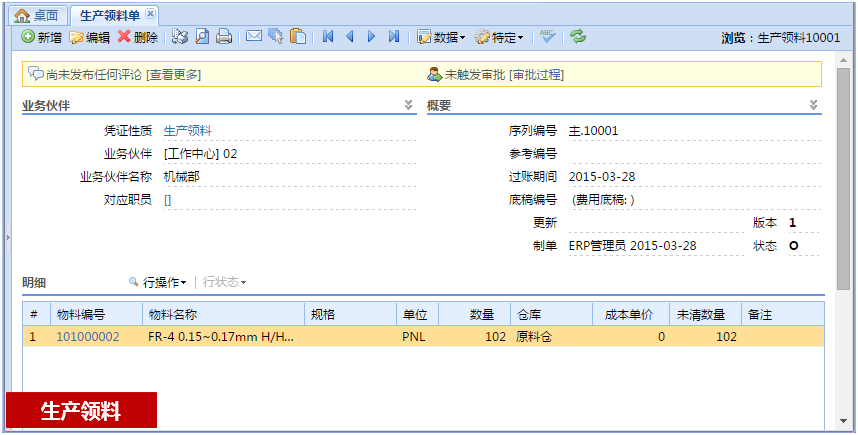This screenshot has width=858, height=435.
Task: Click the 成本单价 column header
Action: pyautogui.click(x=631, y=315)
